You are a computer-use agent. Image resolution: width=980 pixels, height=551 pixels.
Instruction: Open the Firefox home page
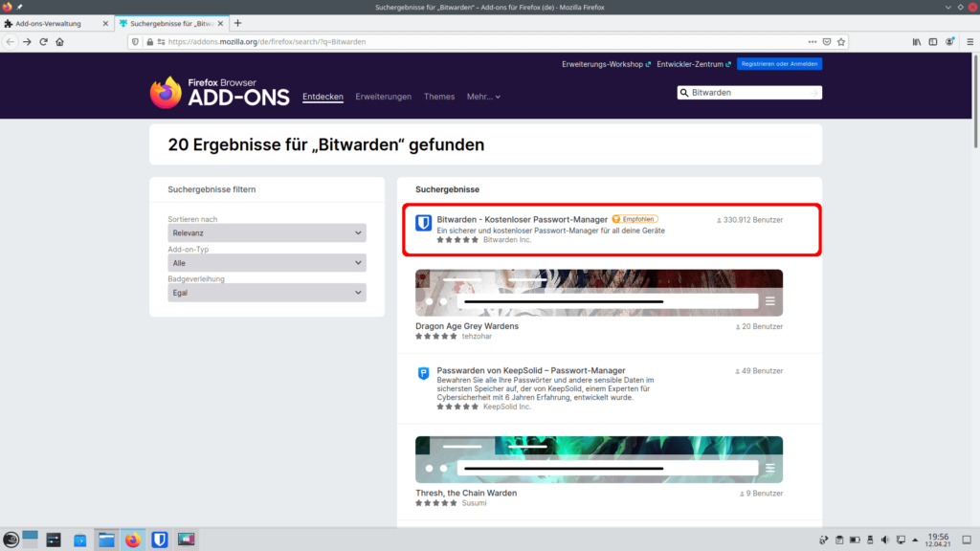click(x=60, y=42)
